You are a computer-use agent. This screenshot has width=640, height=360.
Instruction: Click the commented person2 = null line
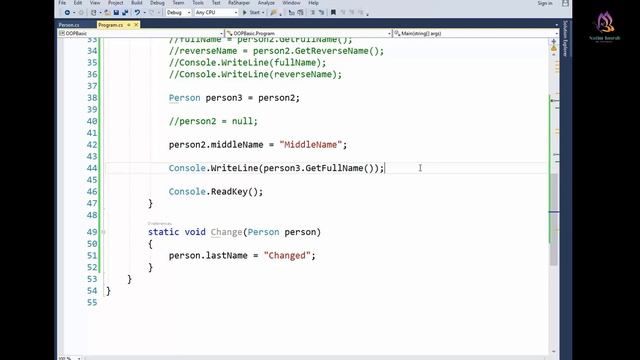(213, 121)
